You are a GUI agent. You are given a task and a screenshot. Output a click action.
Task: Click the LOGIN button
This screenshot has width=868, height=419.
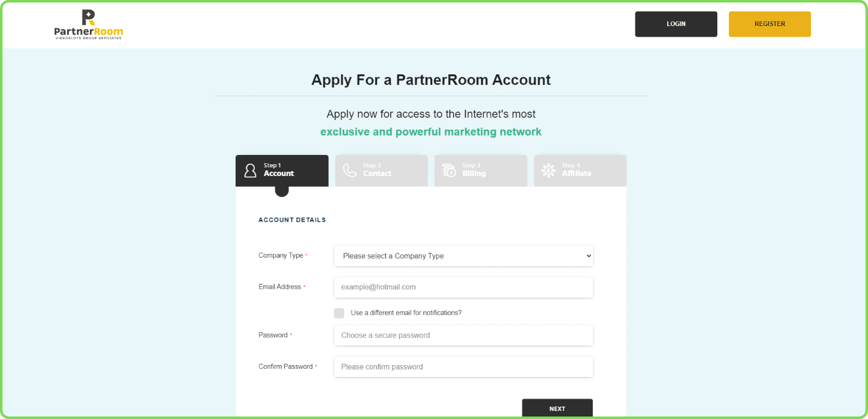point(676,24)
